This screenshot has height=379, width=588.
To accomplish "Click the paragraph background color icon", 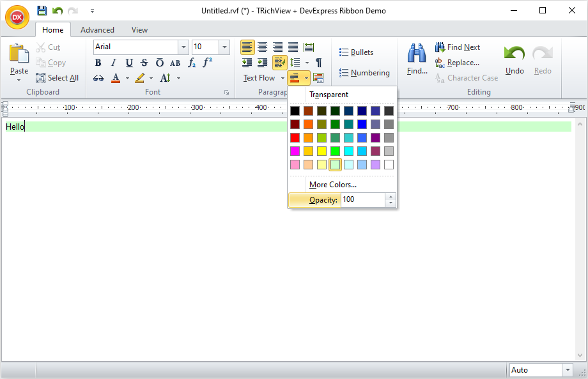I will (295, 78).
